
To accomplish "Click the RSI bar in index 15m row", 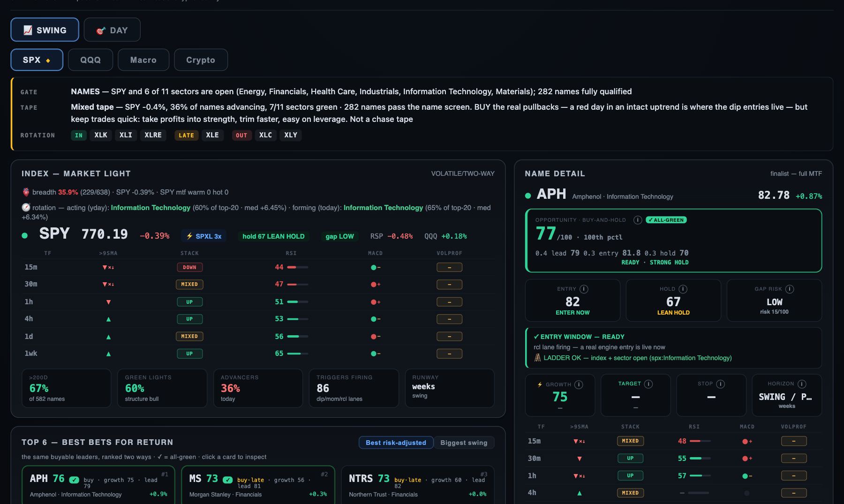I will [298, 267].
